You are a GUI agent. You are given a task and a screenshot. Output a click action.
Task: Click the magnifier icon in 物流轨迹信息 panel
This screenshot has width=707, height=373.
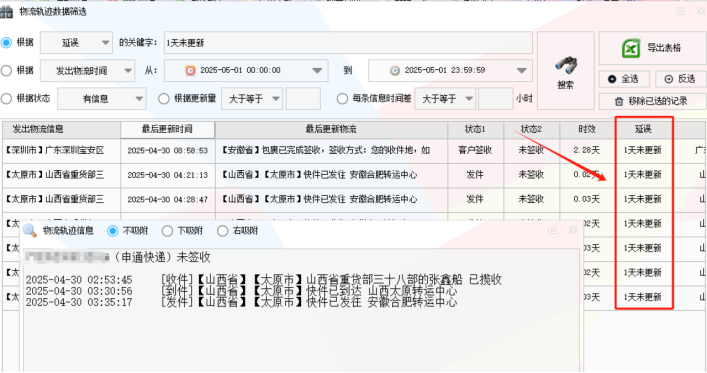[x=29, y=230]
